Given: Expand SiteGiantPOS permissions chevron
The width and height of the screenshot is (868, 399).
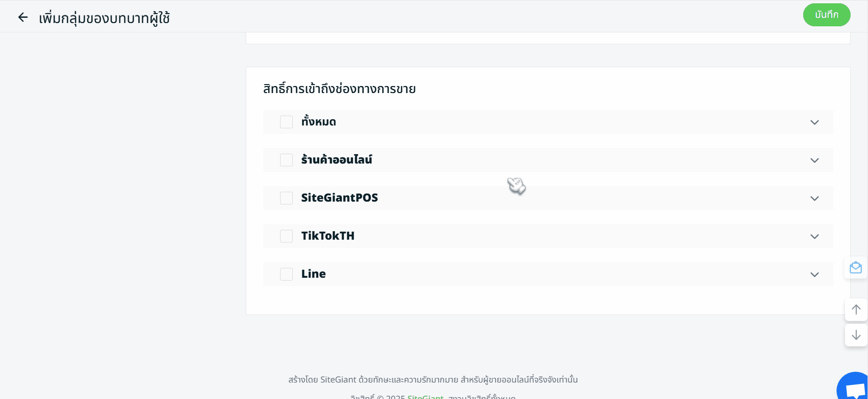Looking at the screenshot, I should tap(814, 198).
